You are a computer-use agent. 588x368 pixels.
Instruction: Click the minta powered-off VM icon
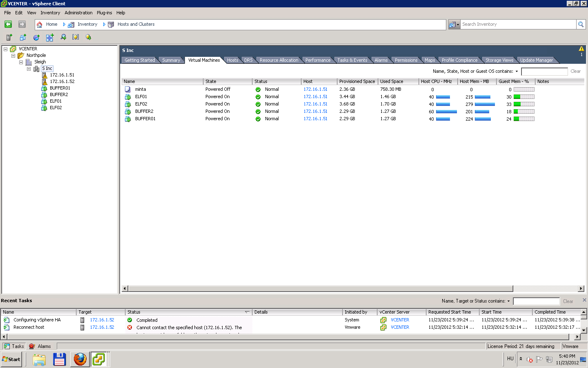[x=128, y=89]
